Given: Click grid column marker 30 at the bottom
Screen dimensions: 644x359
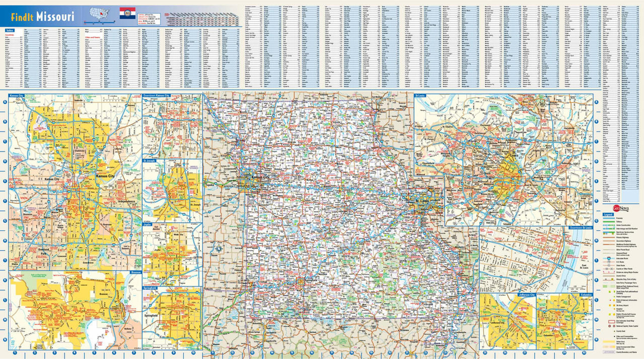Looking at the screenshot, I should (584, 353).
